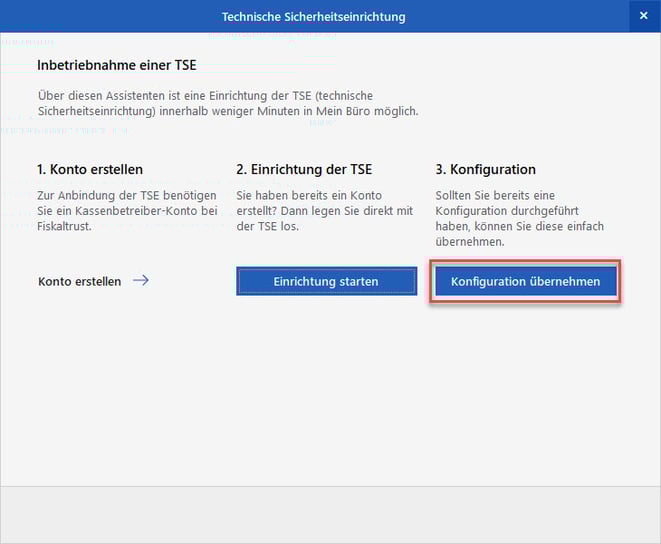Click the arrow icon beside Konto erstellen
Image resolution: width=661 pixels, height=544 pixels.
click(141, 281)
